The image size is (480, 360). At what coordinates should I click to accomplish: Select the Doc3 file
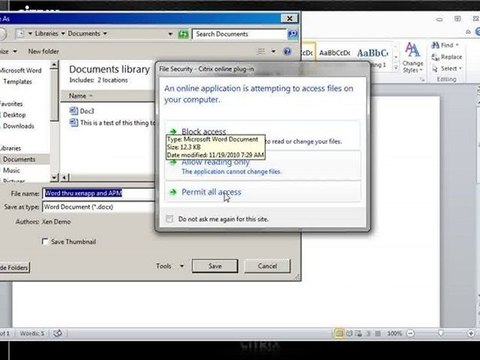[87, 111]
